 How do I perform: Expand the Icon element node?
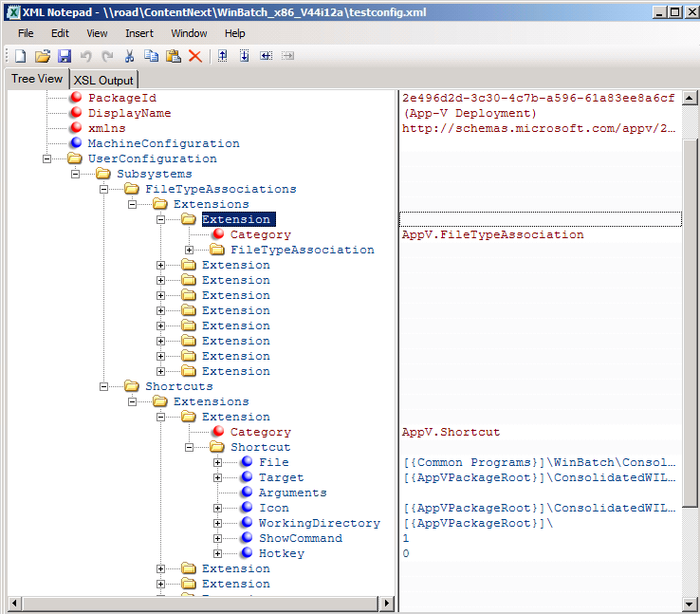pyautogui.click(x=218, y=508)
